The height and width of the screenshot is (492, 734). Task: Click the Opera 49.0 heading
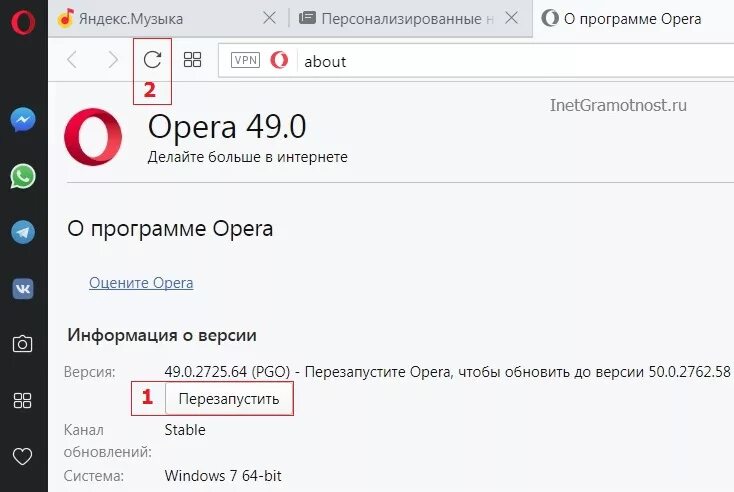pyautogui.click(x=227, y=126)
